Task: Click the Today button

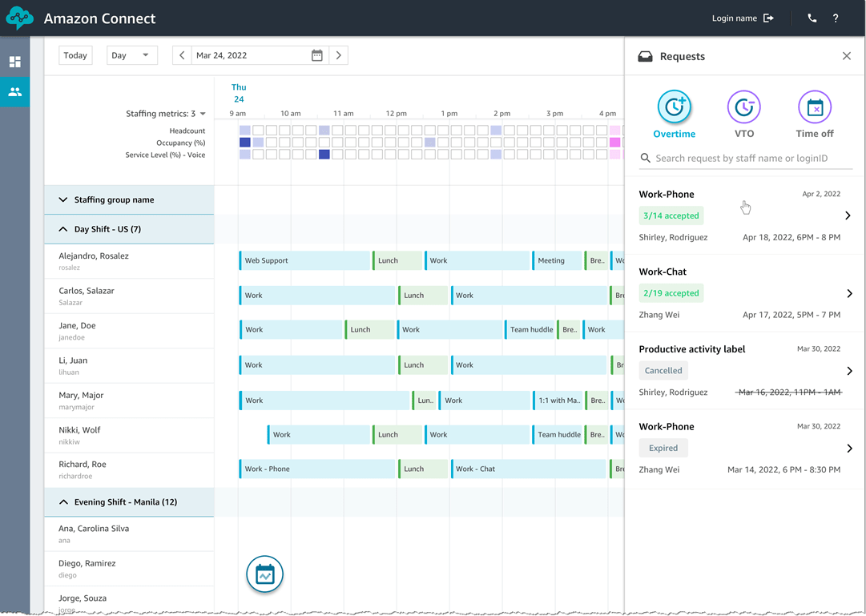Action: [75, 55]
